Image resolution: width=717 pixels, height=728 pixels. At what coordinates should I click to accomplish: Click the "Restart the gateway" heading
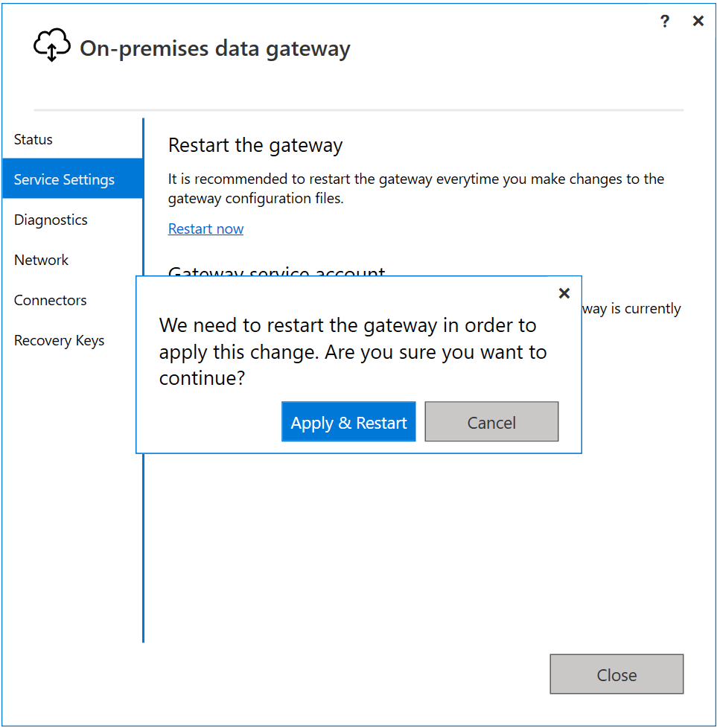coord(255,145)
